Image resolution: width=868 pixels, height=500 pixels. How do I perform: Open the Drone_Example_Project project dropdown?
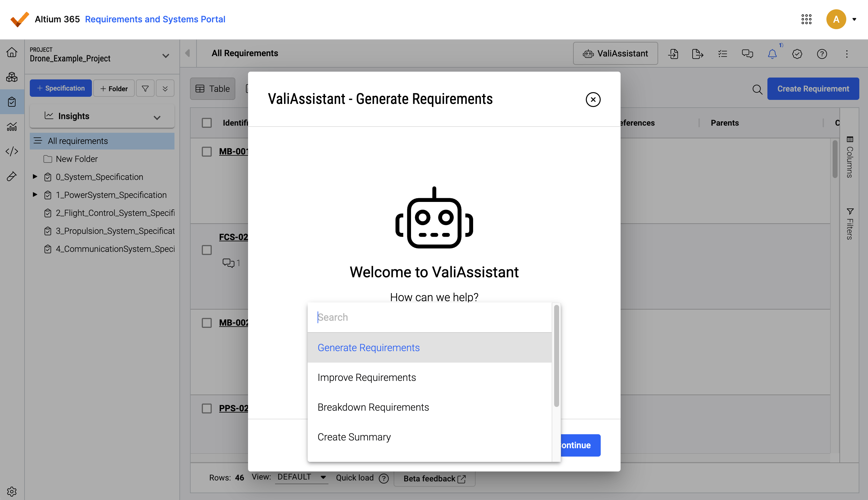point(165,56)
